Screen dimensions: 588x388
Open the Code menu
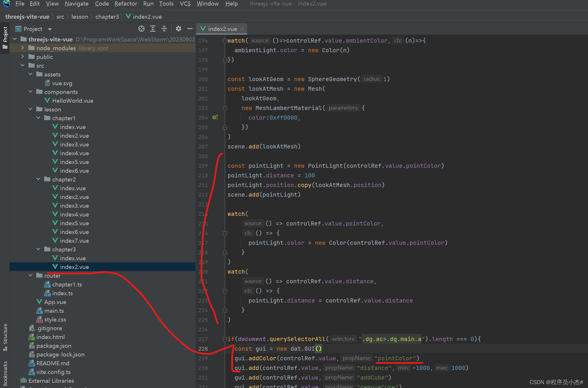102,4
